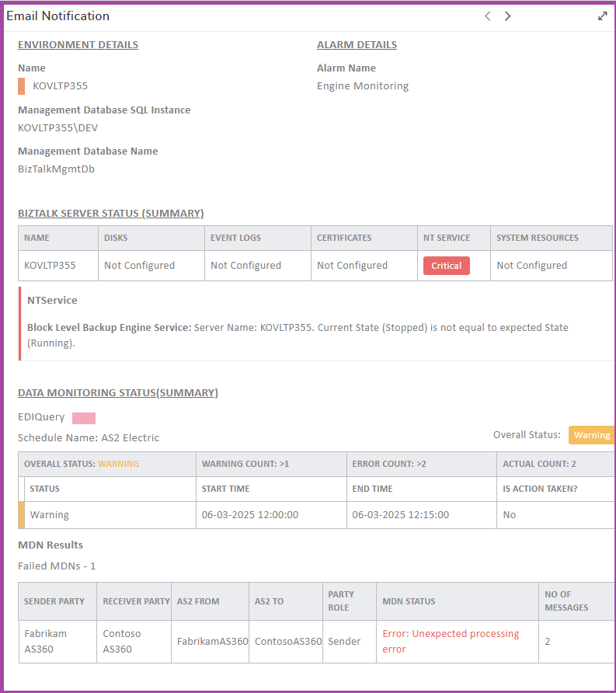Go to next email notification arrow
This screenshot has height=693, width=616.
pyautogui.click(x=507, y=16)
